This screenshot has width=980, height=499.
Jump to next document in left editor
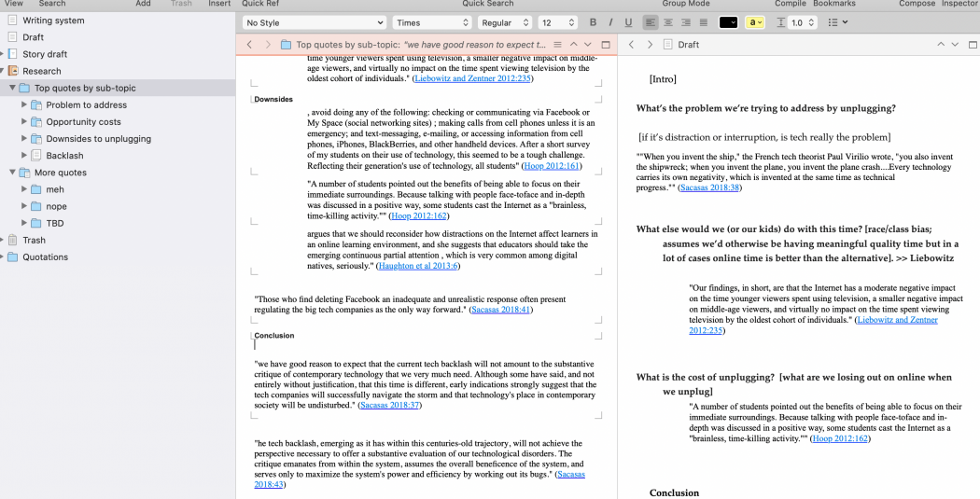(x=587, y=45)
